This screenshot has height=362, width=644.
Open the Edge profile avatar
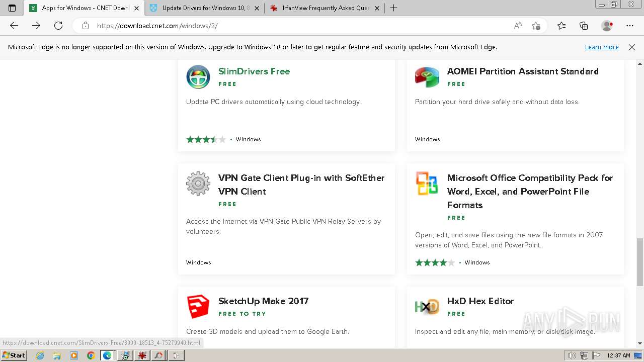pos(607,26)
